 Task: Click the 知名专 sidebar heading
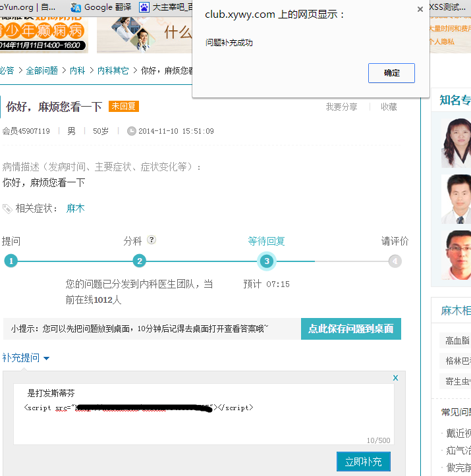(455, 100)
